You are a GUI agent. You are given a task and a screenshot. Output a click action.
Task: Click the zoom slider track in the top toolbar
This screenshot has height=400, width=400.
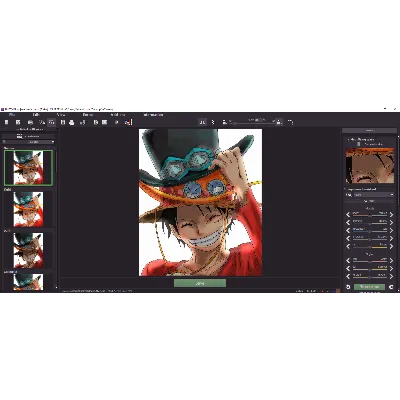[x=252, y=123]
